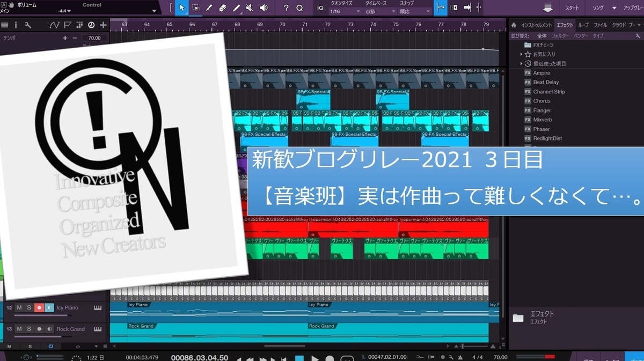Solo the Rock Grand track
This screenshot has height=361, width=644.
pos(28,329)
